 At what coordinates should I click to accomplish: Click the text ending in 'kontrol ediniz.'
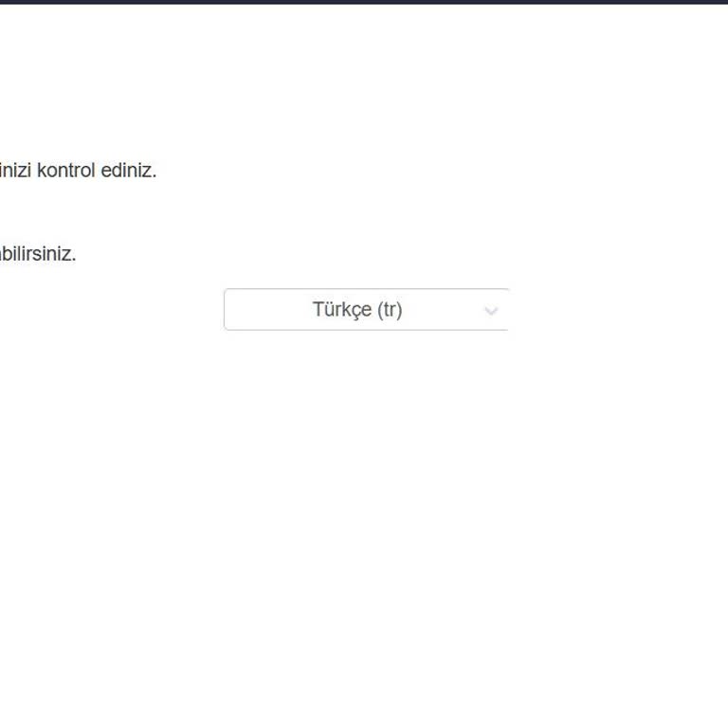coord(78,171)
